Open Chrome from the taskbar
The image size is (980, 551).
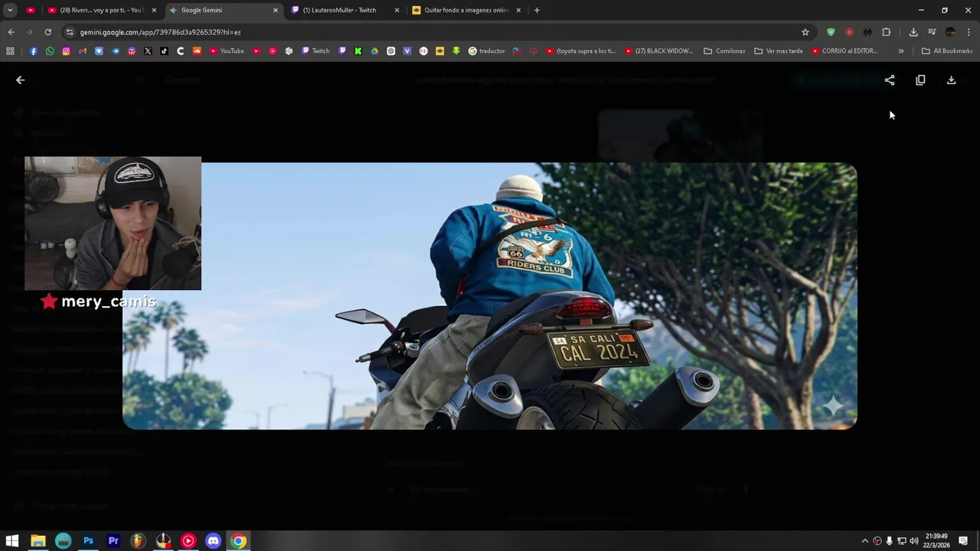pyautogui.click(x=239, y=541)
